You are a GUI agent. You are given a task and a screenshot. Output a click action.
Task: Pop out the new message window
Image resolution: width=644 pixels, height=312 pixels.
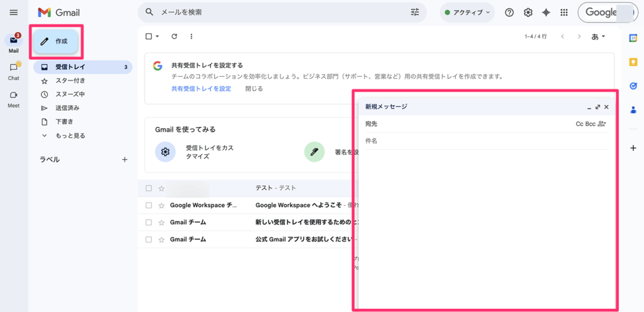coord(598,107)
